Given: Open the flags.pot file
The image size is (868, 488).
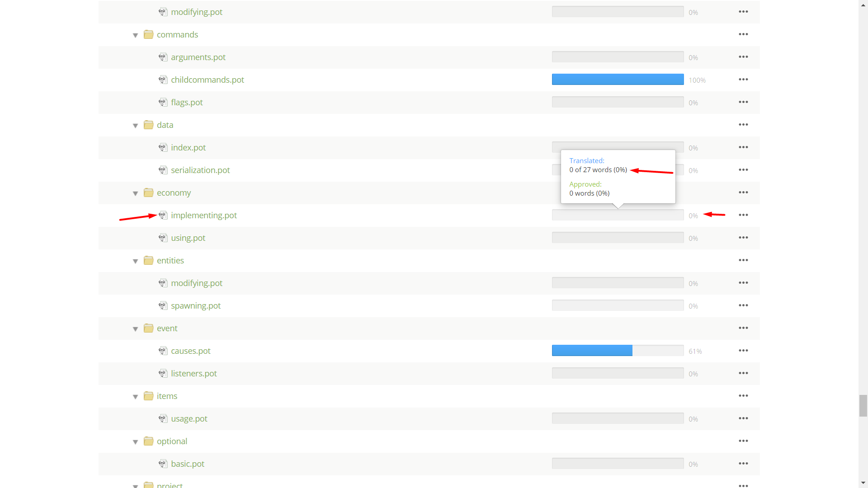Looking at the screenshot, I should (x=187, y=103).
